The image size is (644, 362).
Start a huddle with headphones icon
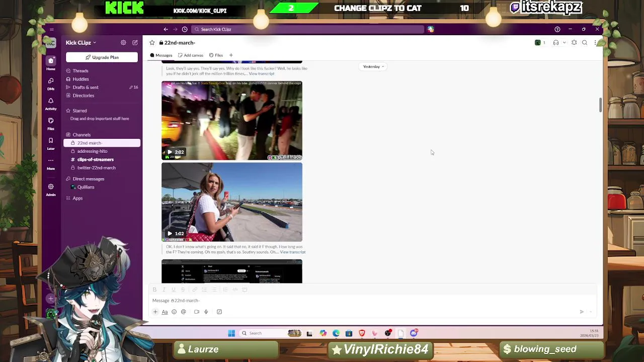pyautogui.click(x=556, y=43)
